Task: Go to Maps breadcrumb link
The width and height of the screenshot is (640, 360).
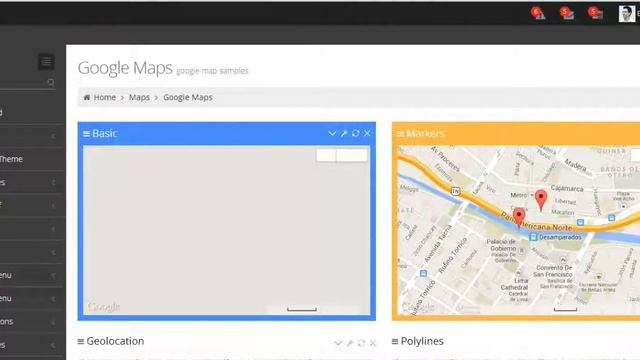Action: pyautogui.click(x=139, y=97)
